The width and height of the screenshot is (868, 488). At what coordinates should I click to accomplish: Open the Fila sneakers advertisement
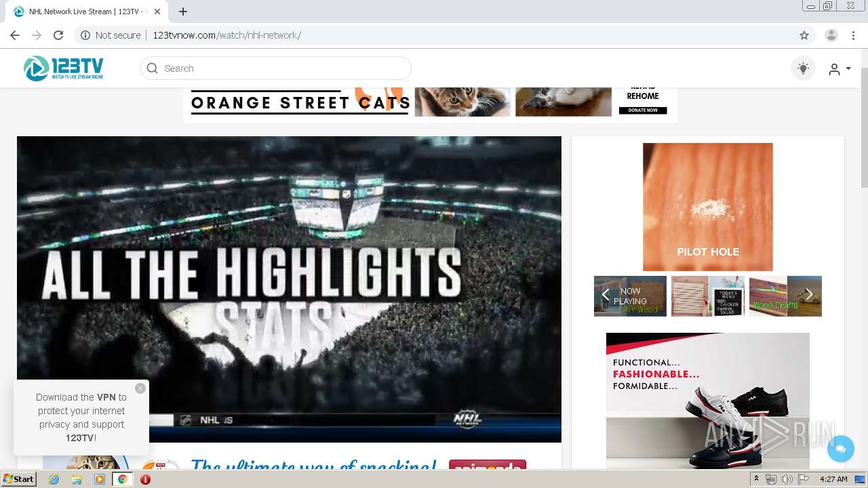point(708,401)
